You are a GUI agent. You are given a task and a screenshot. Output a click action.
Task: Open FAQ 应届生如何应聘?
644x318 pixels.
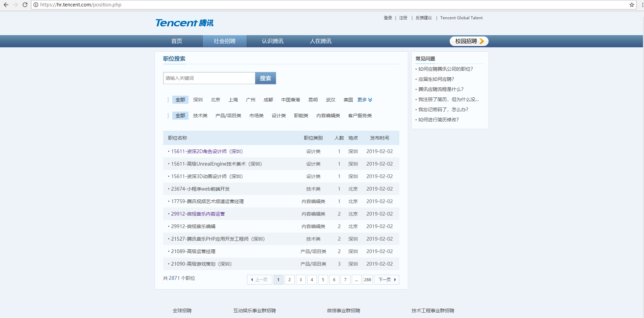click(x=436, y=79)
